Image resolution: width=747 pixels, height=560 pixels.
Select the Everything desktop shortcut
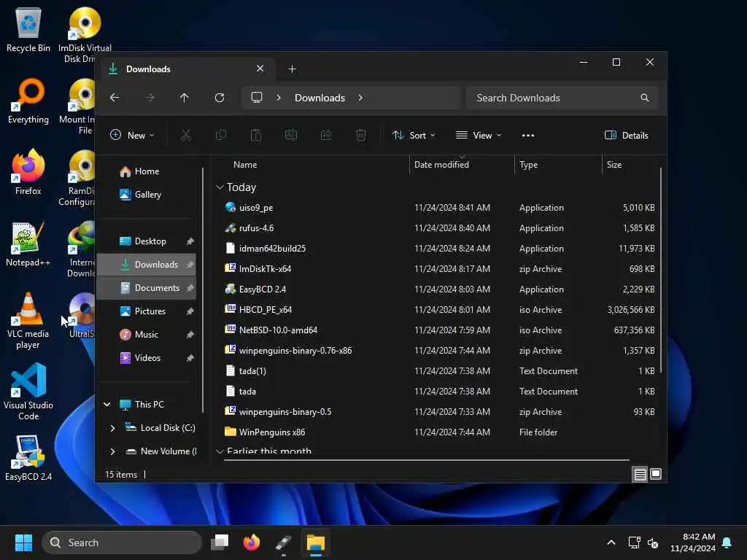pos(28,101)
